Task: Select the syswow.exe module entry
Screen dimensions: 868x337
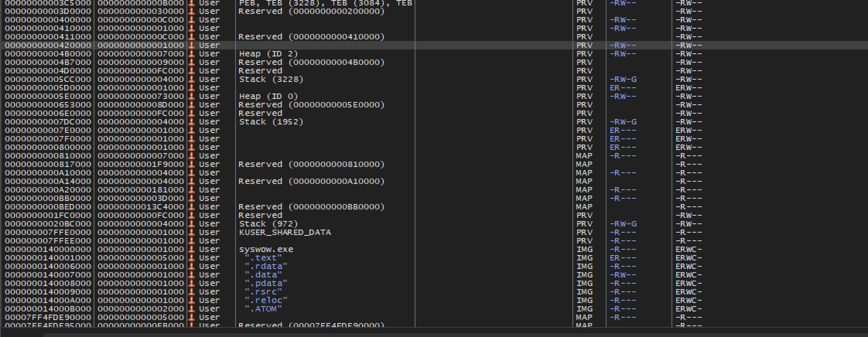Action: click(x=266, y=249)
